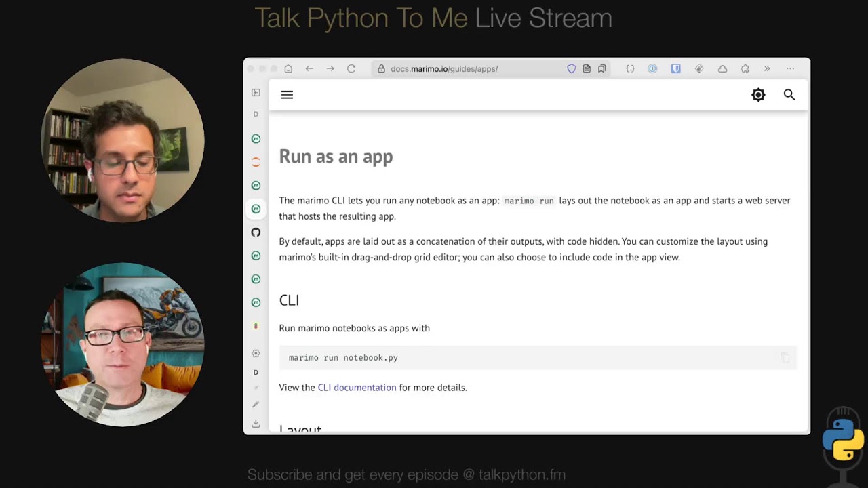Screen dimensions: 868x488
Task: Open the three-dot browser overflow menu
Action: [790, 68]
